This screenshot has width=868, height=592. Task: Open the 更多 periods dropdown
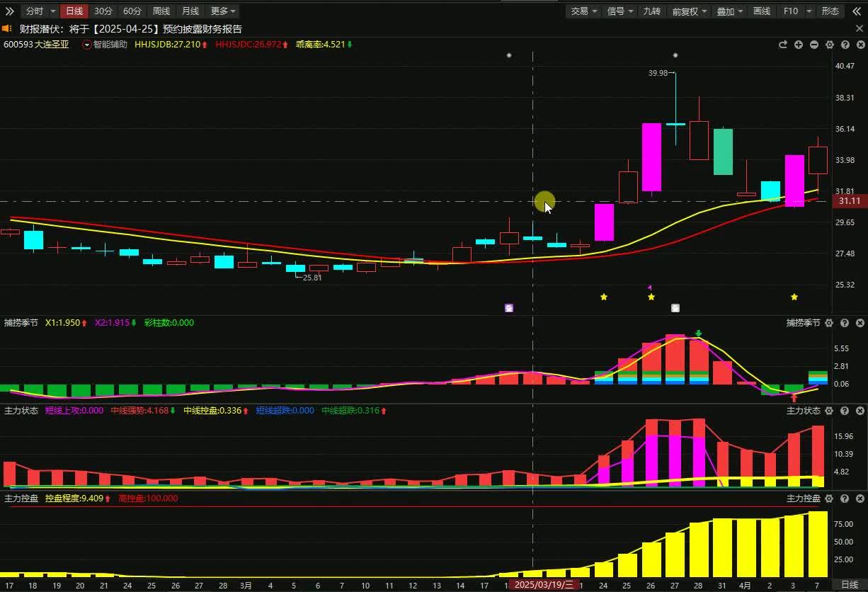pyautogui.click(x=223, y=11)
